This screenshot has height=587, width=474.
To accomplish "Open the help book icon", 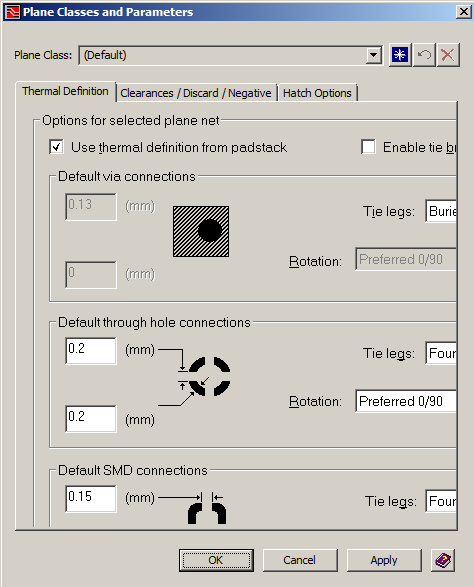I will 443,560.
